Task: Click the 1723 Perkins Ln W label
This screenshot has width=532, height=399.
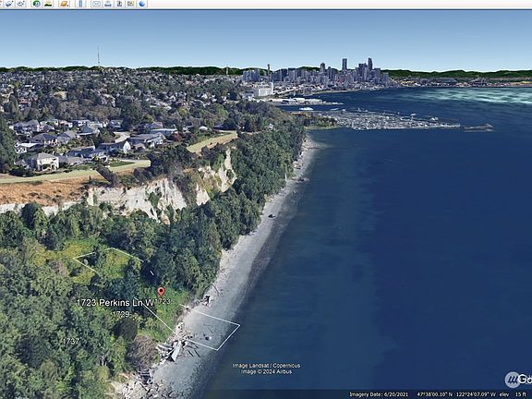Action: coord(115,303)
